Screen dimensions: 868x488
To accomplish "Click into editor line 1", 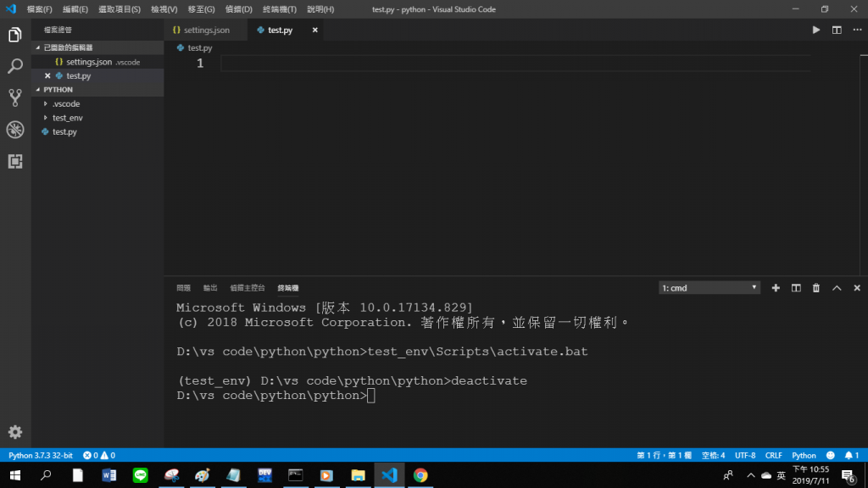I will (x=515, y=64).
